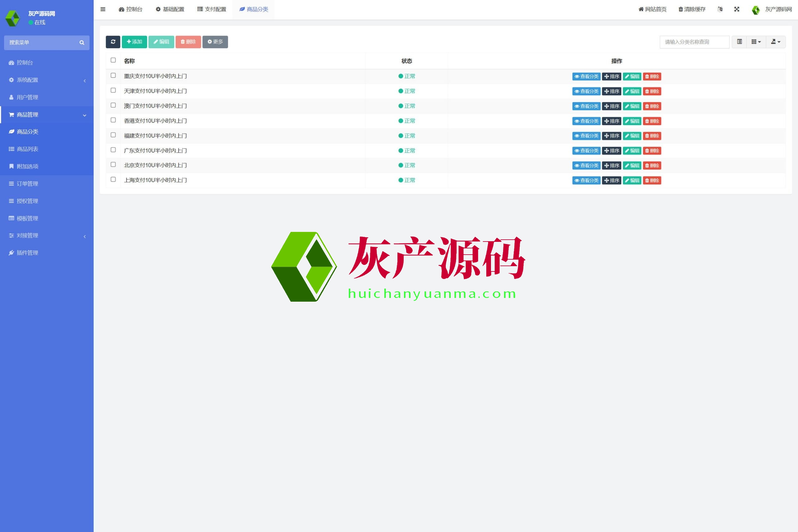Open 插件管理 from the sidebar

pos(27,253)
